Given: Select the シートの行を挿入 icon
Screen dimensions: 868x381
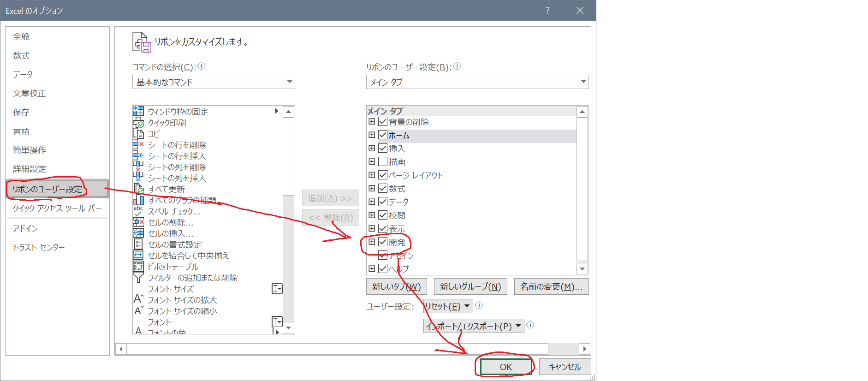Looking at the screenshot, I should click(138, 156).
